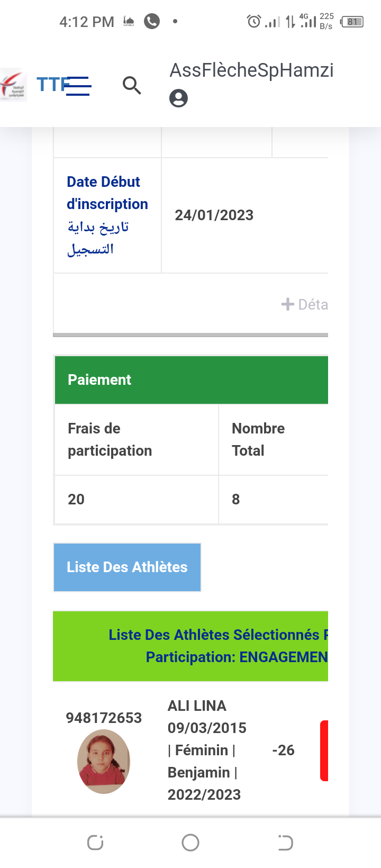Open the hamburger navigation menu

[79, 86]
